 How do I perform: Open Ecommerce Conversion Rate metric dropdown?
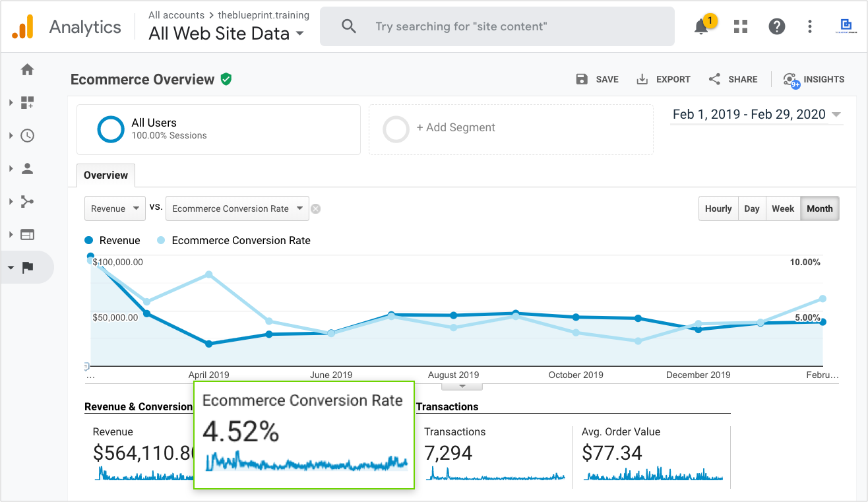(237, 208)
